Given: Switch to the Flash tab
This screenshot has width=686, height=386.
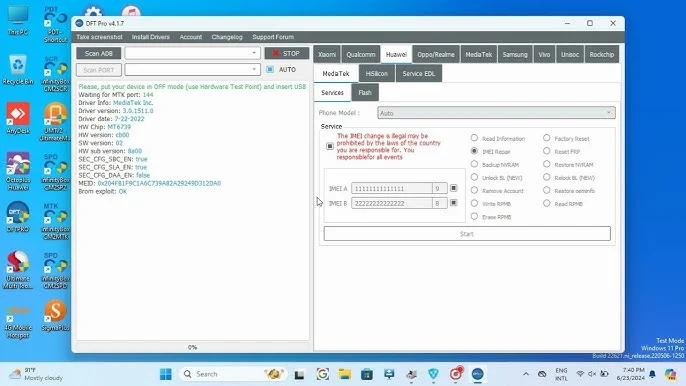Looking at the screenshot, I should click(x=365, y=92).
